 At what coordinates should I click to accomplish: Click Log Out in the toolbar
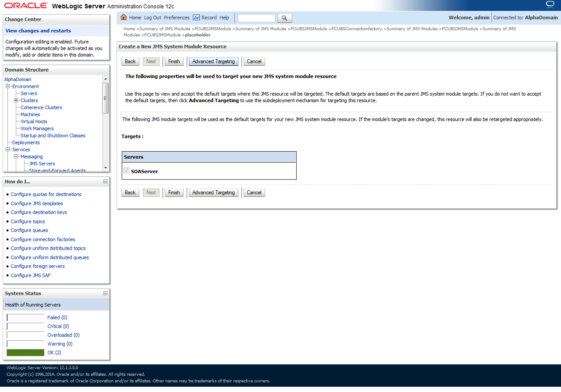(153, 18)
